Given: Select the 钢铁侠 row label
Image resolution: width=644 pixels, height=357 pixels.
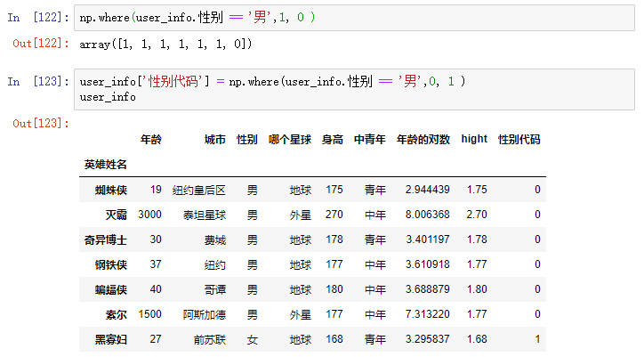Looking at the screenshot, I should (x=111, y=264).
